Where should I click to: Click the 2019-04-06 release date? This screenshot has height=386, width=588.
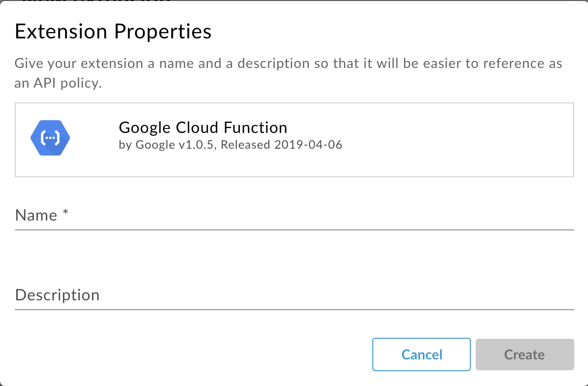tap(308, 145)
